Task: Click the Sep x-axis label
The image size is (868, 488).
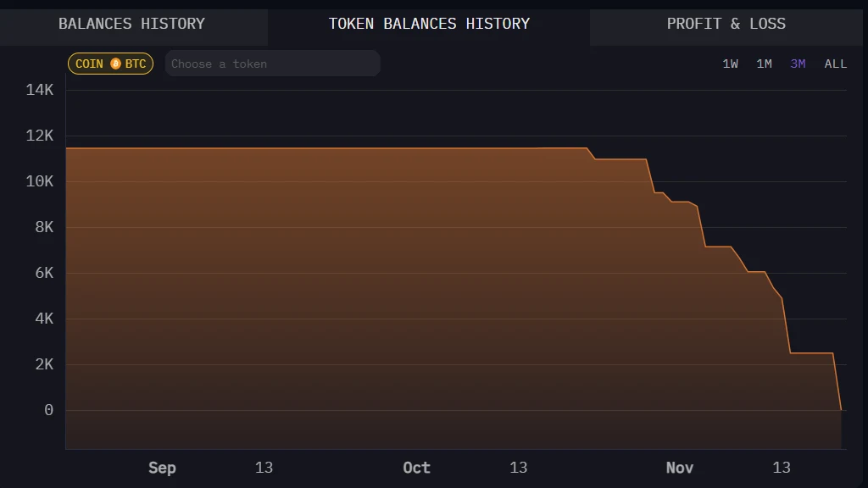Action: 162,468
